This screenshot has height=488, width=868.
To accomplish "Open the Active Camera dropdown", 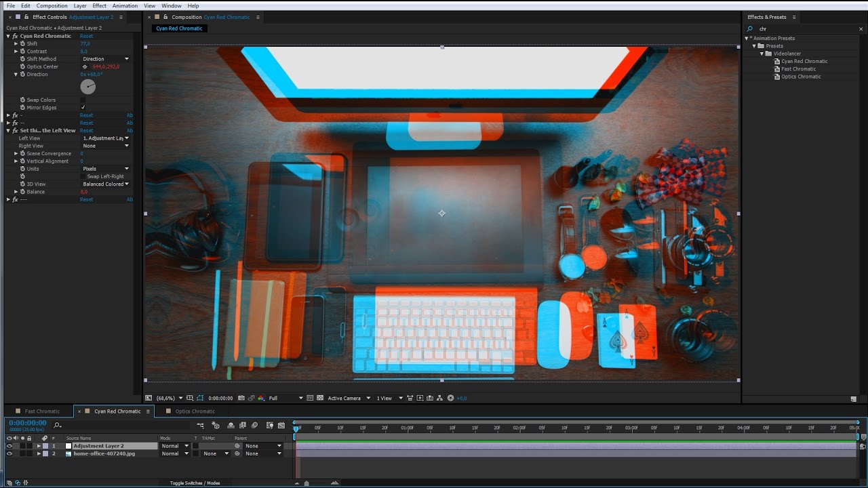I will click(349, 398).
